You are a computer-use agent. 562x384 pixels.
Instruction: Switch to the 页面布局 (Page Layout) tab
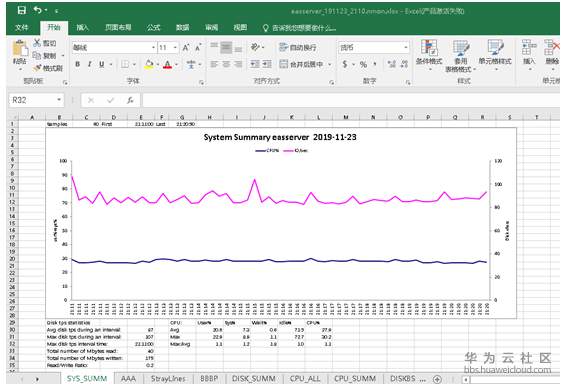tap(118, 28)
